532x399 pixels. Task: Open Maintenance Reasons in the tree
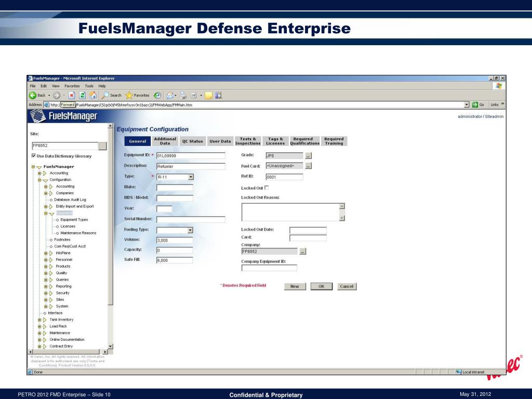point(78,233)
